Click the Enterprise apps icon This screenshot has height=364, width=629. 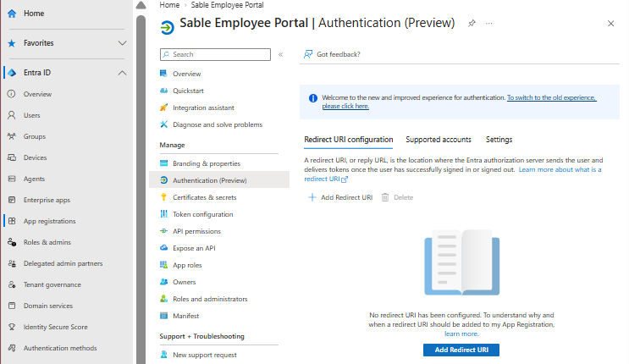coord(12,200)
